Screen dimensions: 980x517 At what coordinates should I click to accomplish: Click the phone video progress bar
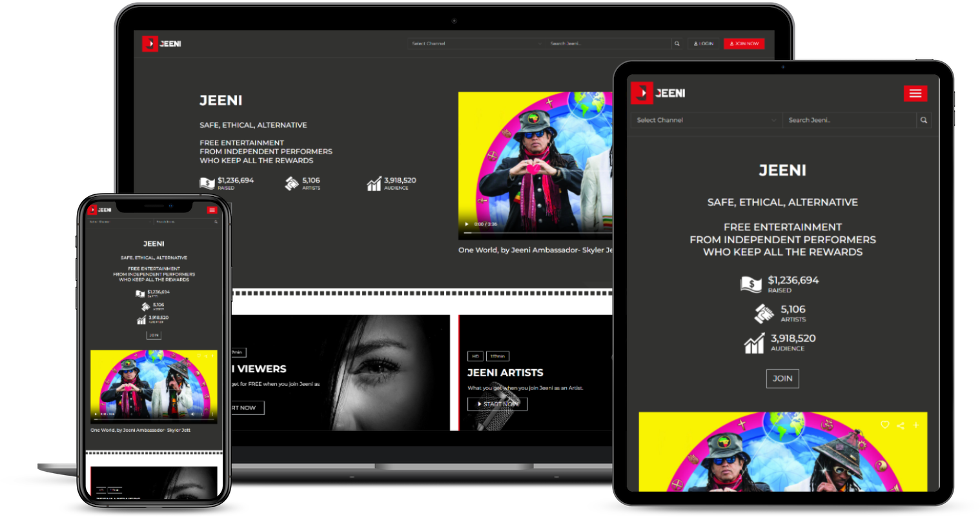[x=154, y=418]
